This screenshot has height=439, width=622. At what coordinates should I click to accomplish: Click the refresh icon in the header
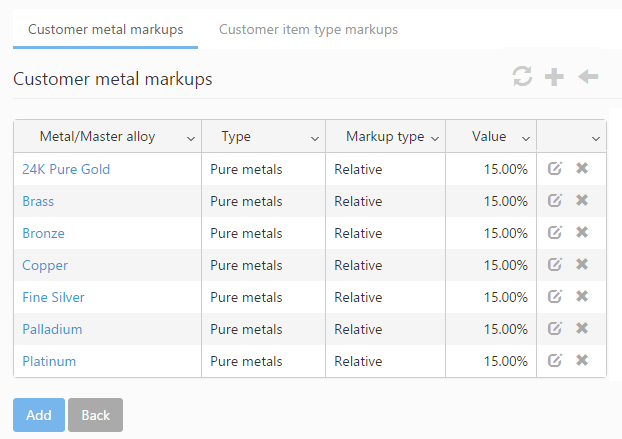point(522,77)
